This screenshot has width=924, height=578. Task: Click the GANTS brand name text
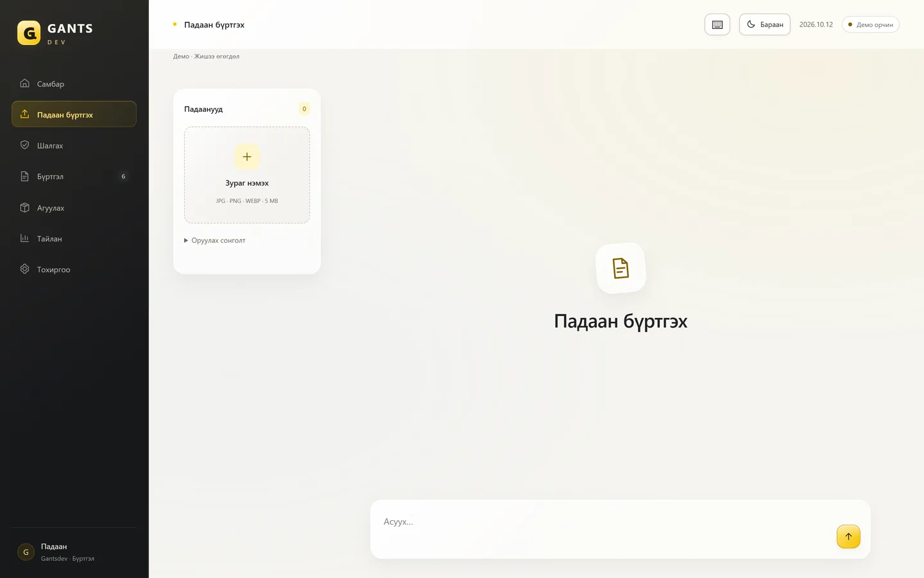pos(70,28)
